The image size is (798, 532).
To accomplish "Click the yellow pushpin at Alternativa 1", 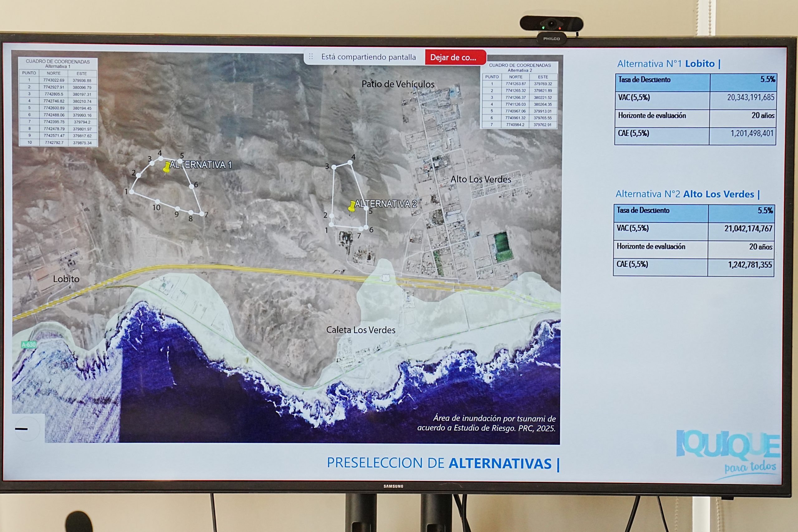I will [166, 167].
